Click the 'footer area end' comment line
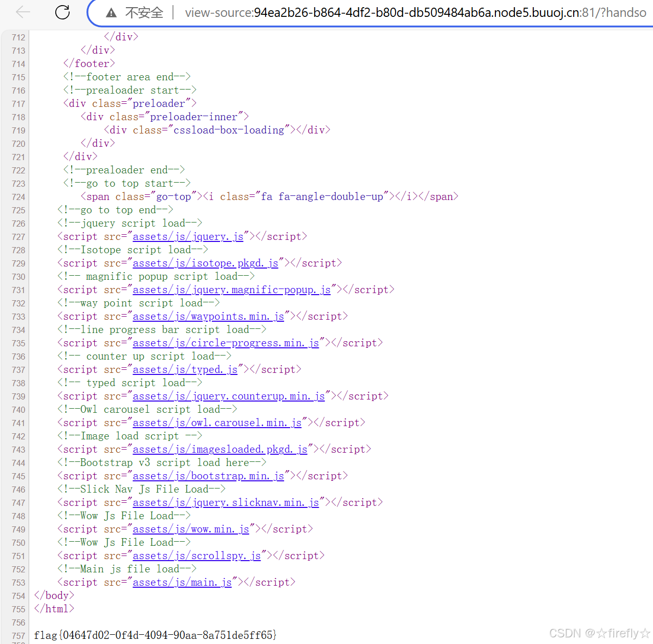This screenshot has height=644, width=653. [x=127, y=77]
